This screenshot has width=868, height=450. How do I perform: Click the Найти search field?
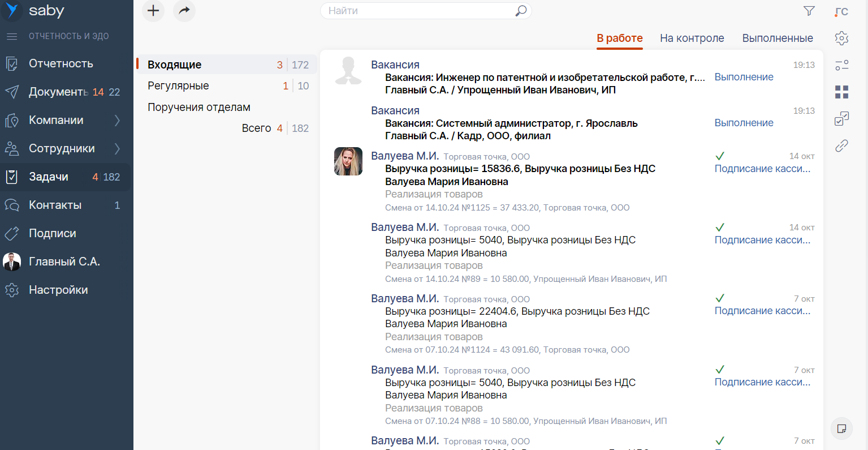[418, 11]
